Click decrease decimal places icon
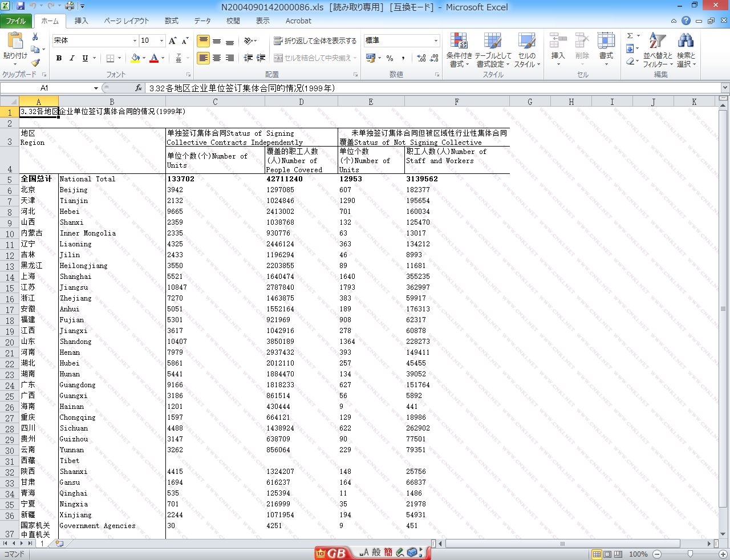730x560 pixels. click(x=434, y=58)
